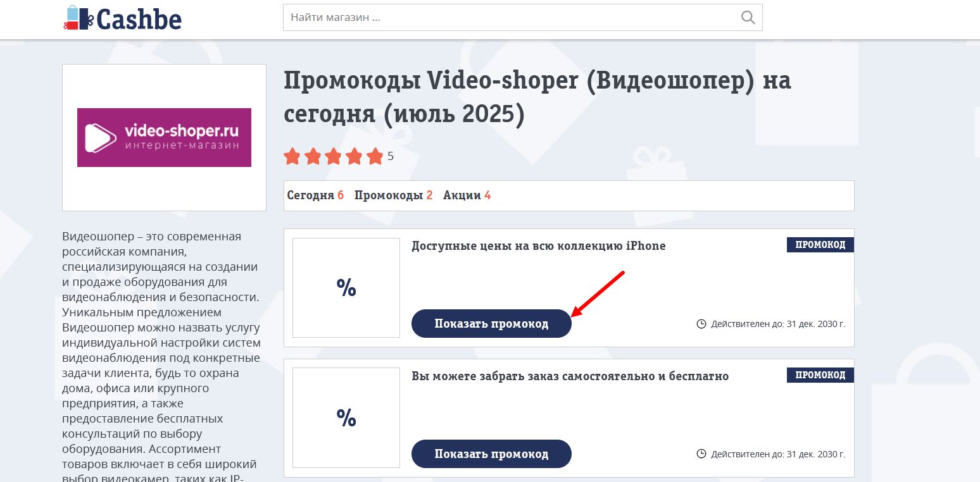This screenshot has height=482, width=980.
Task: Select the 'Сегодня 6' tab
Action: point(315,195)
